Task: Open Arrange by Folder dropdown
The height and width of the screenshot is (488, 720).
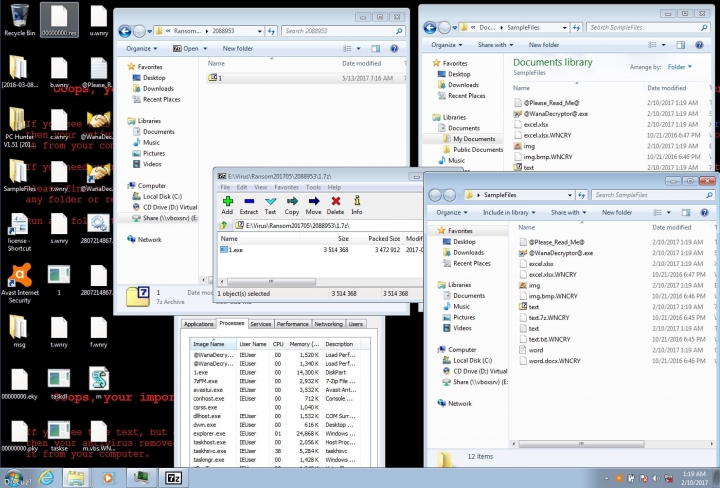Action: point(680,67)
